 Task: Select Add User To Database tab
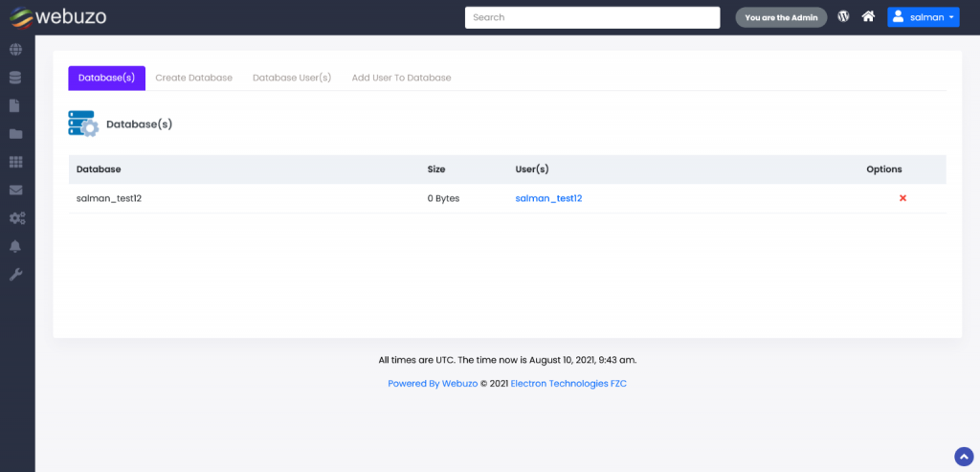pos(401,78)
